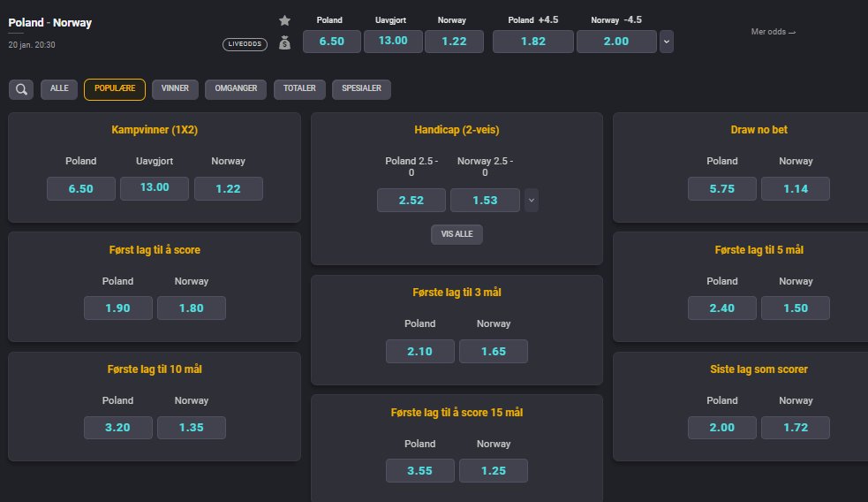
Task: Open the TOTALER tab
Action: (x=299, y=88)
